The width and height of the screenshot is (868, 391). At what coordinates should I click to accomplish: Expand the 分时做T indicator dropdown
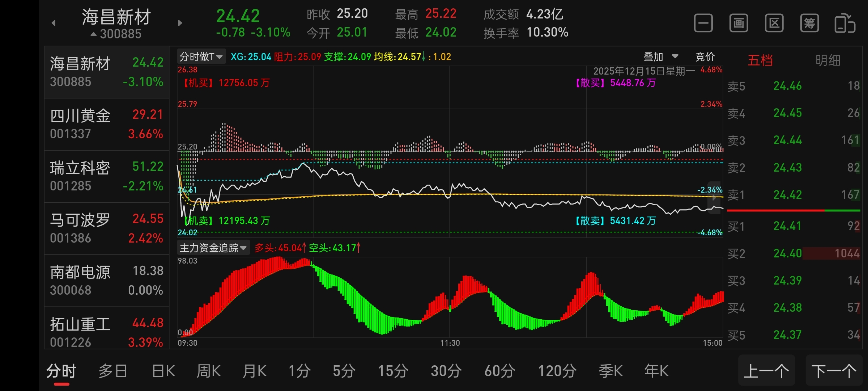tap(201, 57)
